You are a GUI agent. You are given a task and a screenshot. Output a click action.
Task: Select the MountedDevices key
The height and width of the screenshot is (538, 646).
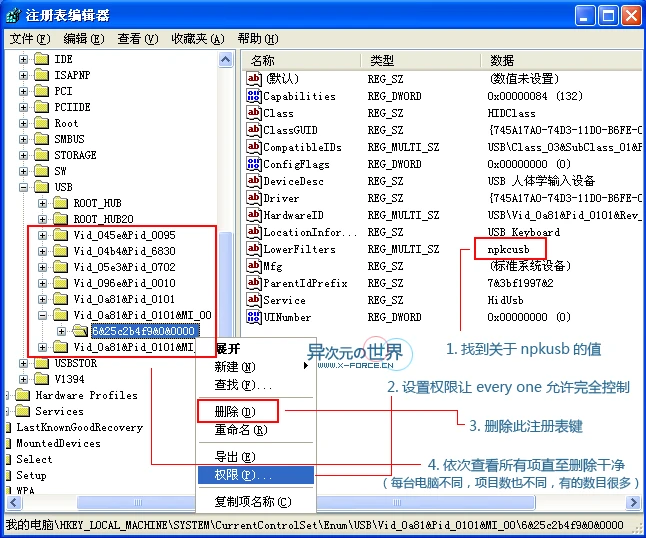(58, 444)
